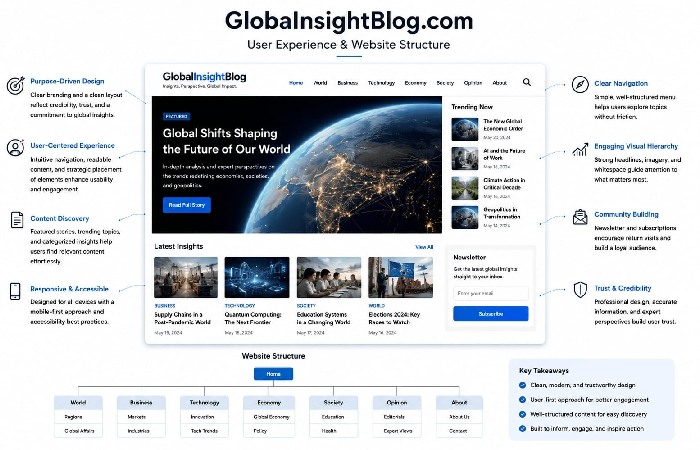Open the Technology nav menu item
Screen dimensions: 700x450
pos(381,83)
